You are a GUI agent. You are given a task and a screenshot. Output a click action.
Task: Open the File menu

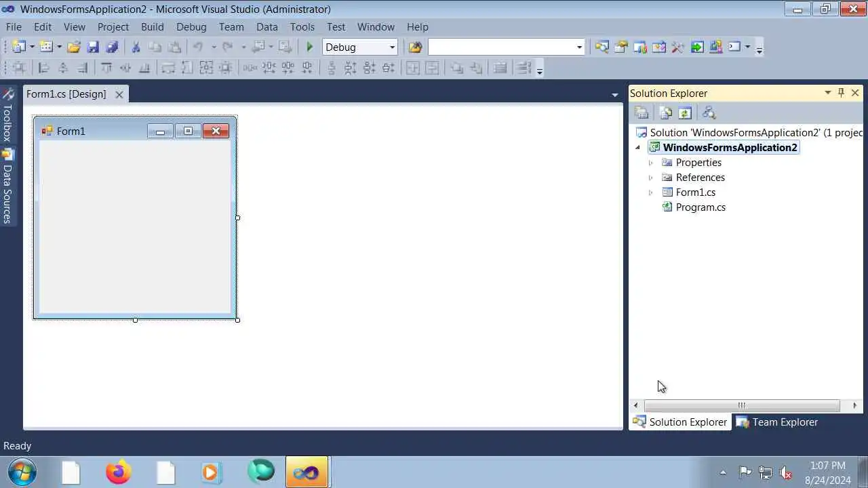(x=14, y=26)
